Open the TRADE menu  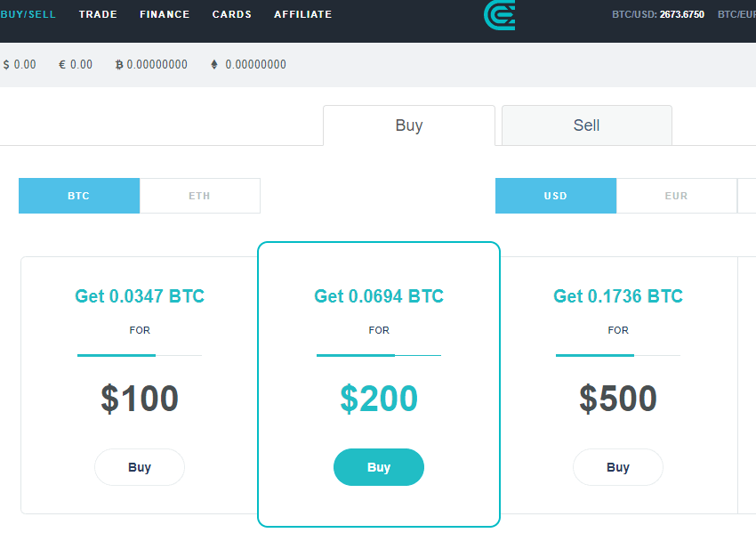[x=98, y=14]
